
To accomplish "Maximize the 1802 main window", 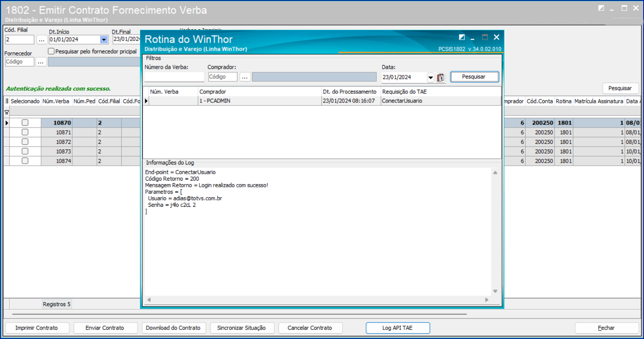I will point(624,8).
